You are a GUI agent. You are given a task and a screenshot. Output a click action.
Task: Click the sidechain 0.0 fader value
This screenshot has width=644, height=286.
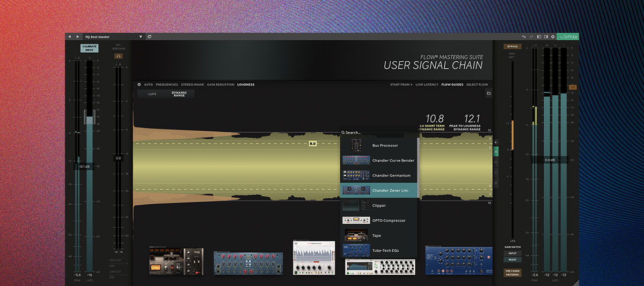(x=118, y=158)
